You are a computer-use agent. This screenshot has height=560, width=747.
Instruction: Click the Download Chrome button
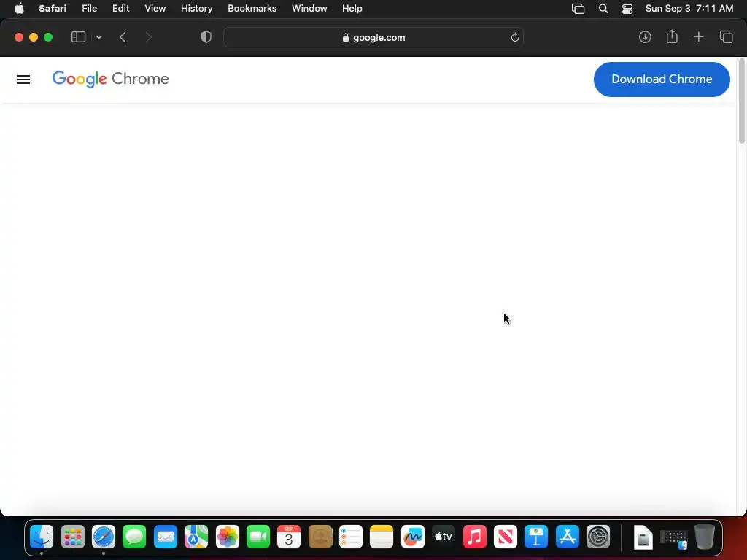point(661,79)
